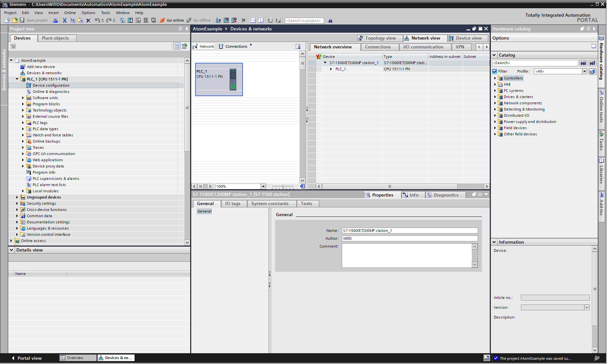Click the Delete X icon in toolbar
Screen dimensions: 607x364
[x=88, y=20]
